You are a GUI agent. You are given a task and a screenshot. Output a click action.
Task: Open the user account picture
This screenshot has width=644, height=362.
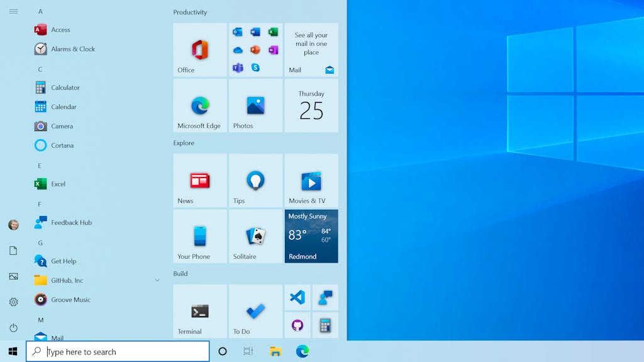13,225
